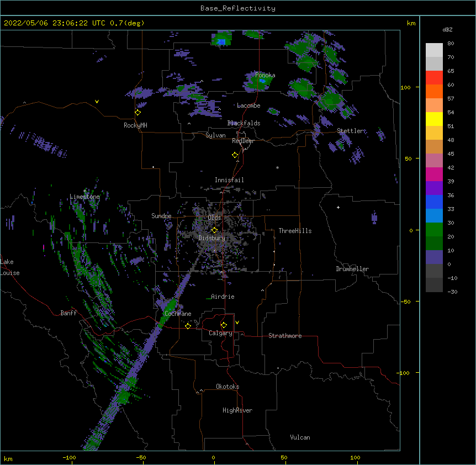Viewport: 476px width, 465px height.
Task: Click the ThreeHills label
Action: tap(295, 231)
